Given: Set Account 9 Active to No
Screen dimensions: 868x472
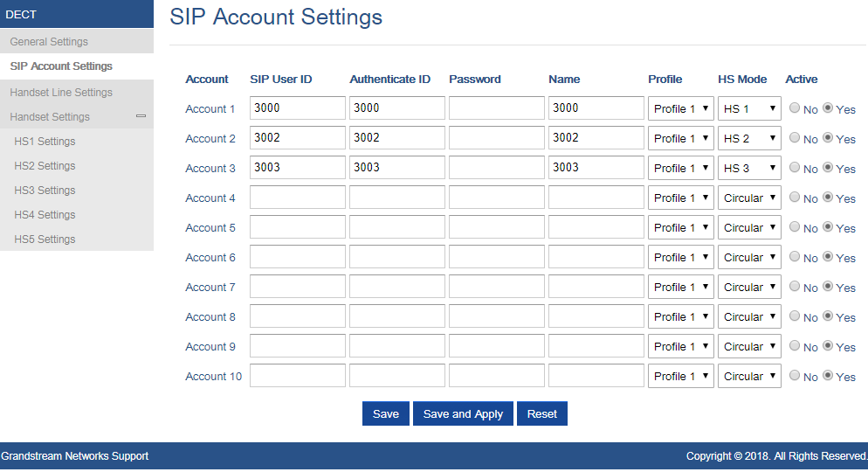Looking at the screenshot, I should pos(795,345).
